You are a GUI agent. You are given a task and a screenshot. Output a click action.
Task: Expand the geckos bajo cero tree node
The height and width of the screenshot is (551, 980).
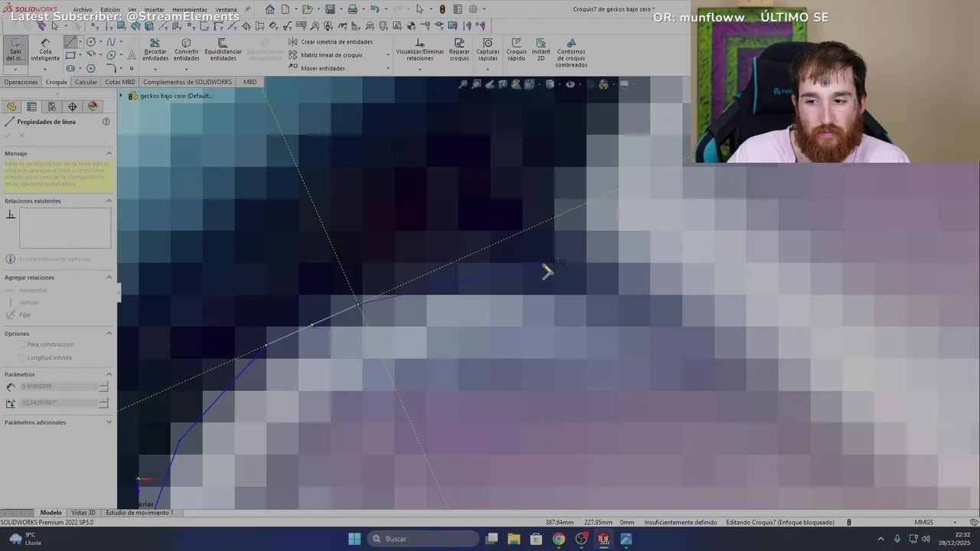121,96
